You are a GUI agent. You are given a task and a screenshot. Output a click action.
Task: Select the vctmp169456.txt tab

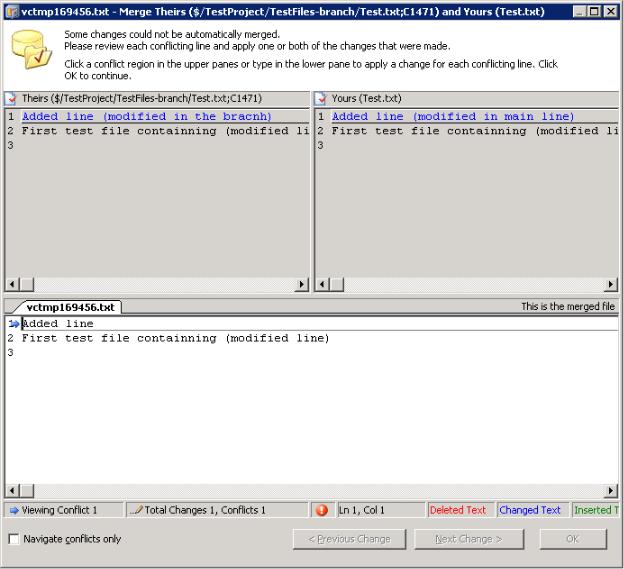[70, 307]
